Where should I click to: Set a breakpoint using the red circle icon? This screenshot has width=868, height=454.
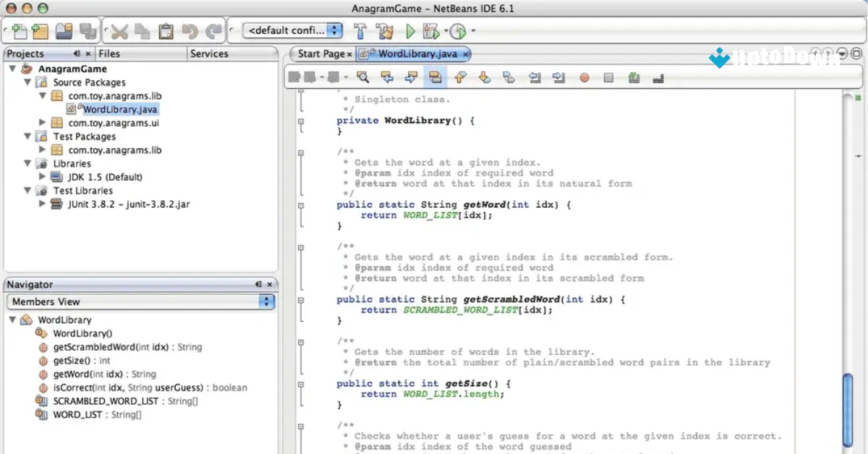click(x=584, y=77)
